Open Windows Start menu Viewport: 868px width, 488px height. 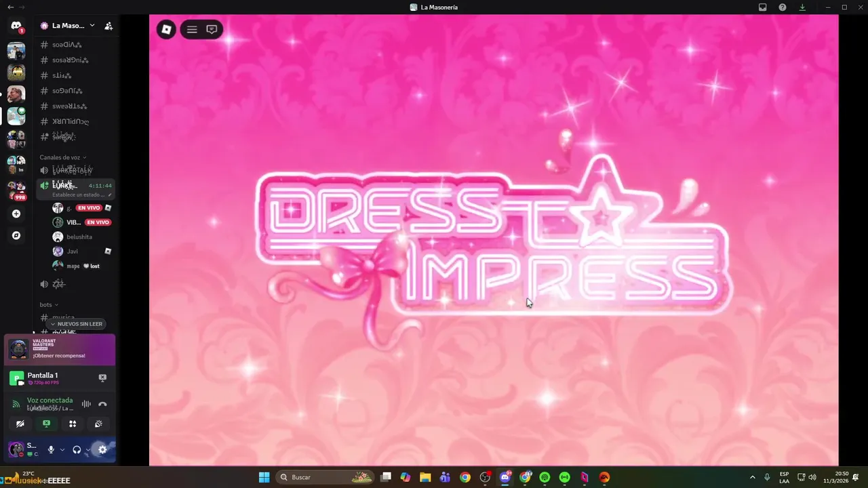264,477
